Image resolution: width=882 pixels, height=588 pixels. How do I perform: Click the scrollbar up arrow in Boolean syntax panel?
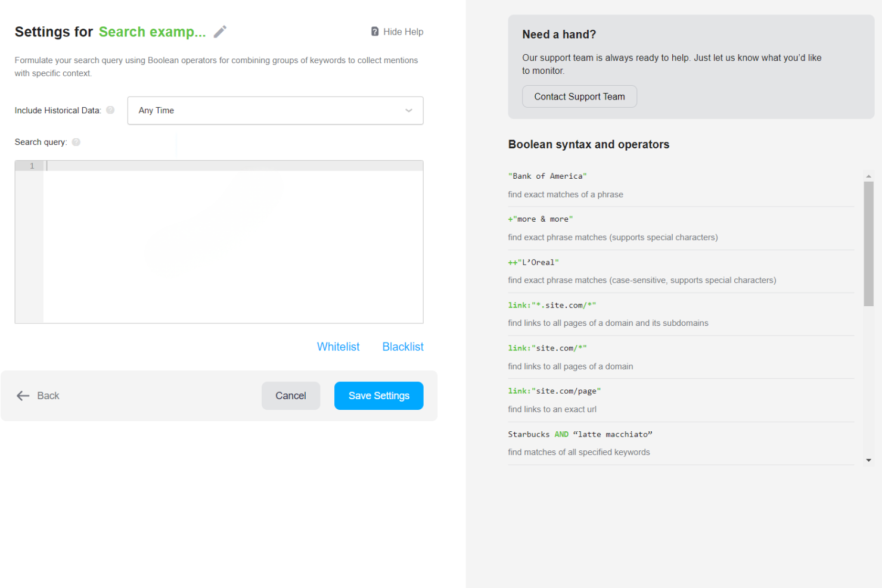pos(869,175)
